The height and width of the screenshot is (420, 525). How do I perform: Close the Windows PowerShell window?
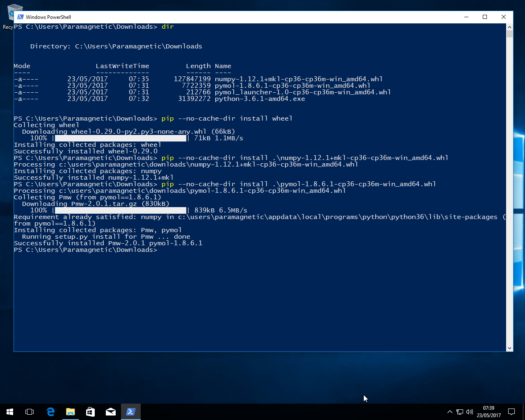point(504,17)
